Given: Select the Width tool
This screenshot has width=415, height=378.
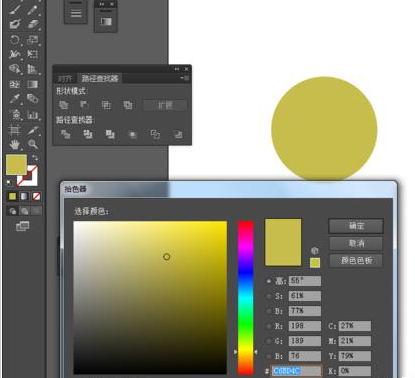Looking at the screenshot, I should 15,54.
